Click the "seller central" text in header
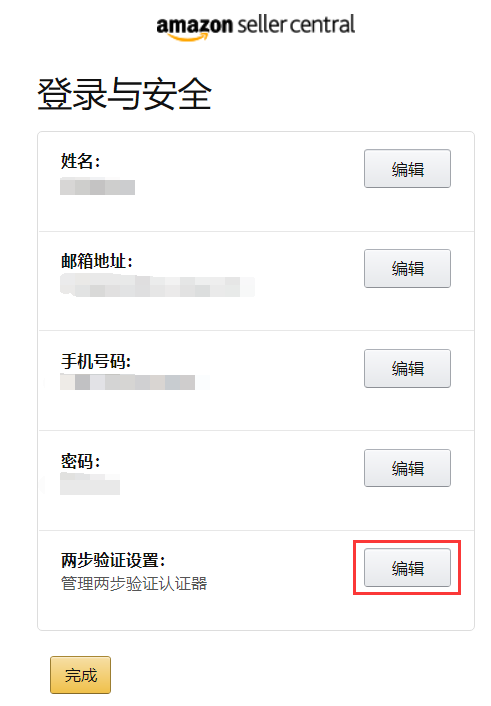This screenshot has height=706, width=491. pyautogui.click(x=296, y=25)
